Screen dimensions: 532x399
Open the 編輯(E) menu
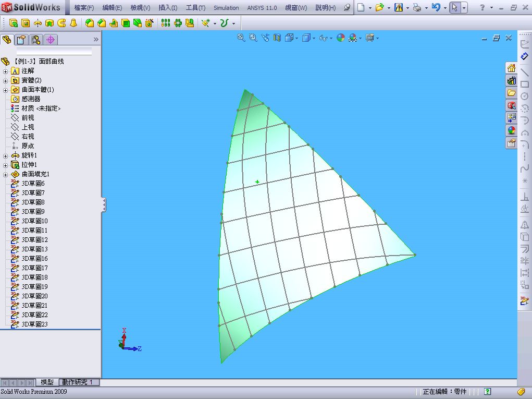click(112, 7)
